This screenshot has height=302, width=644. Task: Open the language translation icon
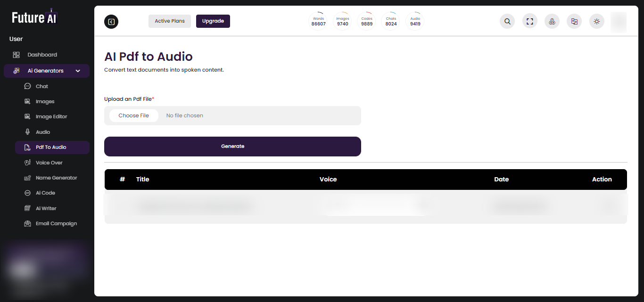coord(574,21)
